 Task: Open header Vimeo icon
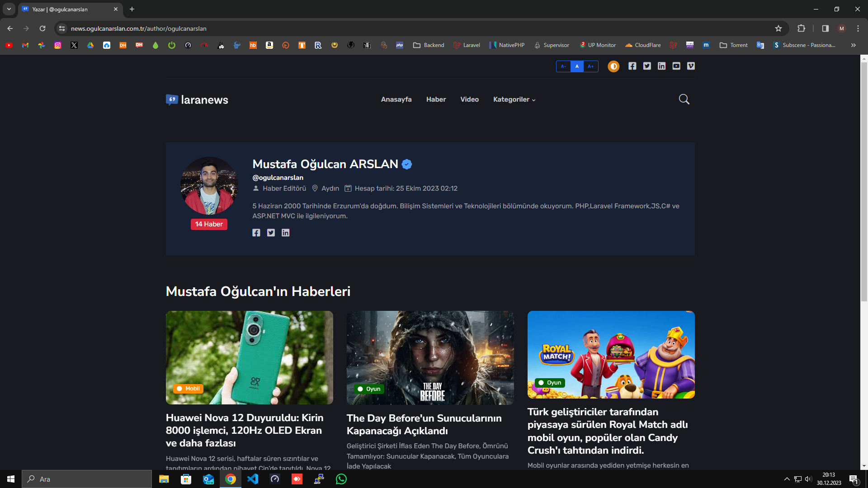pyautogui.click(x=691, y=66)
